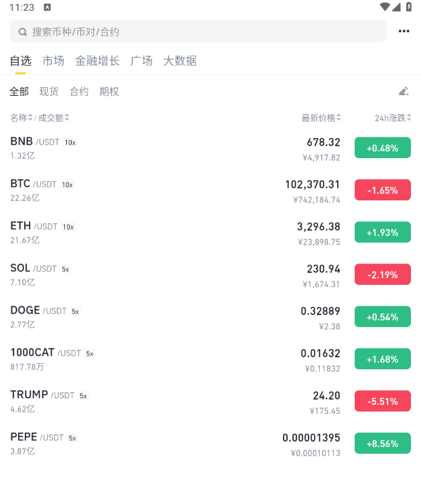Open the 广场 tab
The width and height of the screenshot is (421, 504).
[141, 61]
